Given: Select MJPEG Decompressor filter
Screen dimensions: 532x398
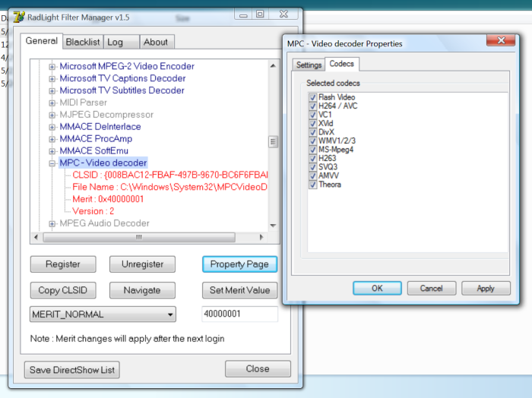Looking at the screenshot, I should coord(106,115).
